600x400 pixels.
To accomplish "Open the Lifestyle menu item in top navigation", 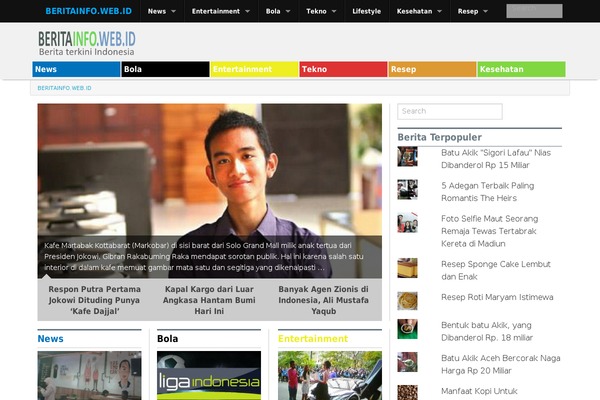I will pos(367,11).
